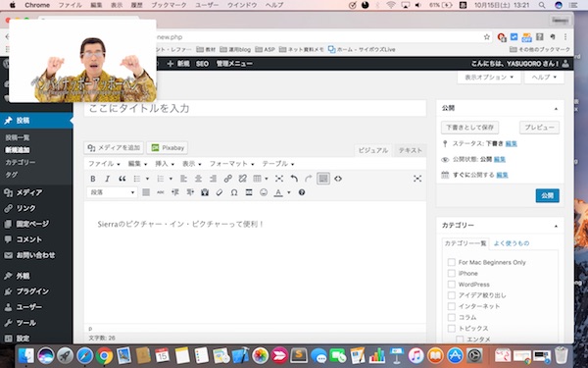Check the WordPress category checkbox
Screen dimensions: 588x368
(x=452, y=285)
